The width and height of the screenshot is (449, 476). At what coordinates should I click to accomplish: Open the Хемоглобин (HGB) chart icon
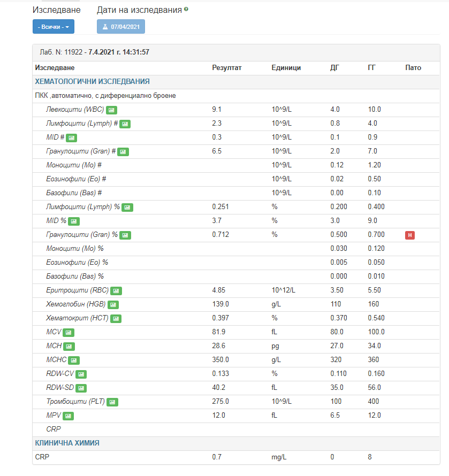click(113, 304)
